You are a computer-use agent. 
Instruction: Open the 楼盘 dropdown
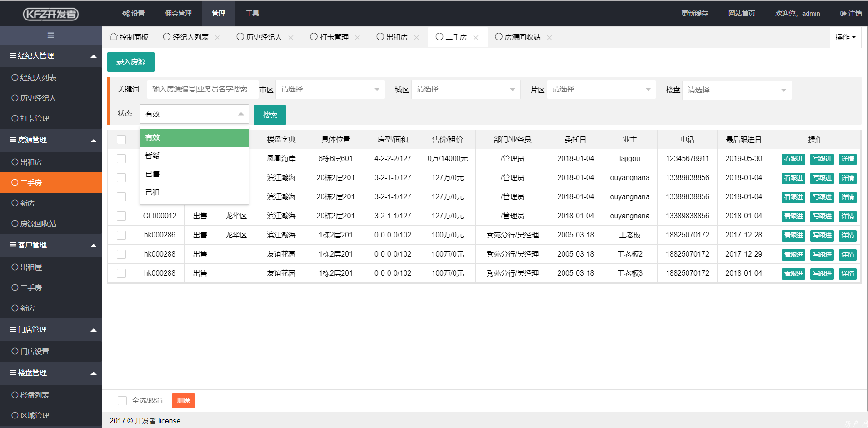[x=737, y=90]
